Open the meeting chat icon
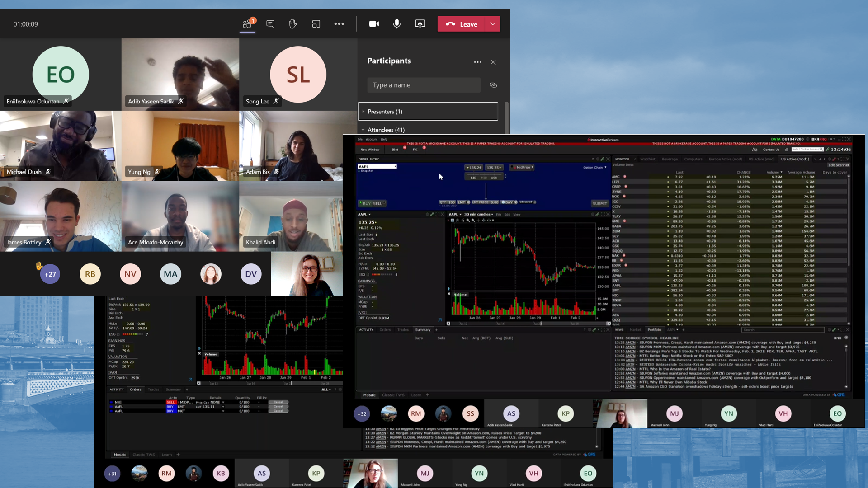868x488 pixels. click(x=270, y=24)
